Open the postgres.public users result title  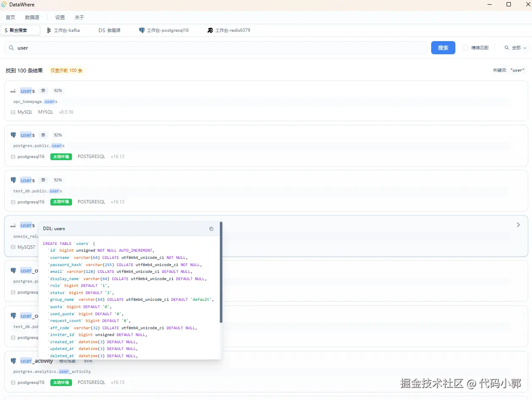(x=28, y=135)
